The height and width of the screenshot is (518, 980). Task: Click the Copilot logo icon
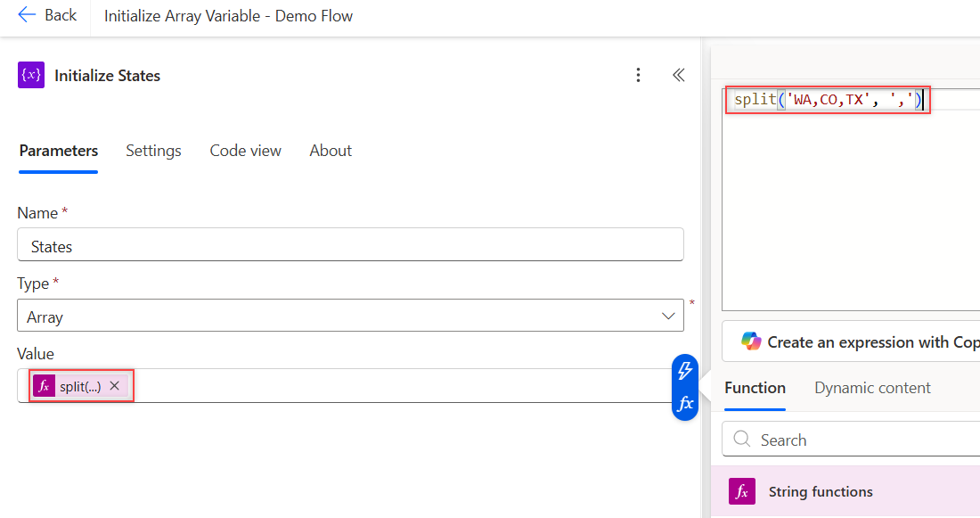(751, 341)
